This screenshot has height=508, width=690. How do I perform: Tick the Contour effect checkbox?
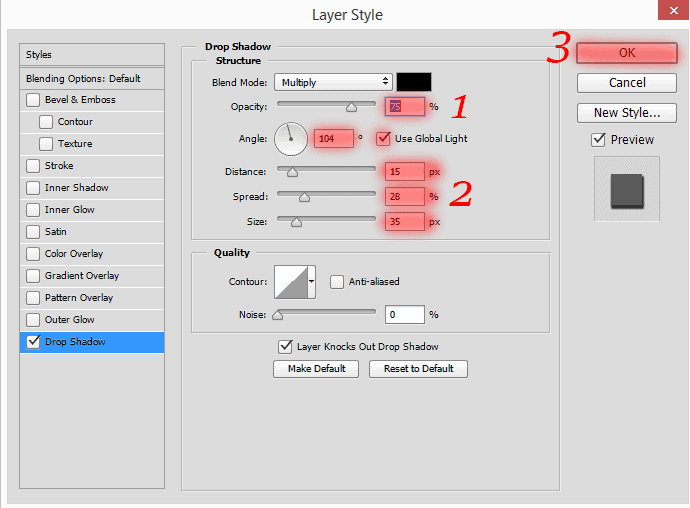pos(46,122)
